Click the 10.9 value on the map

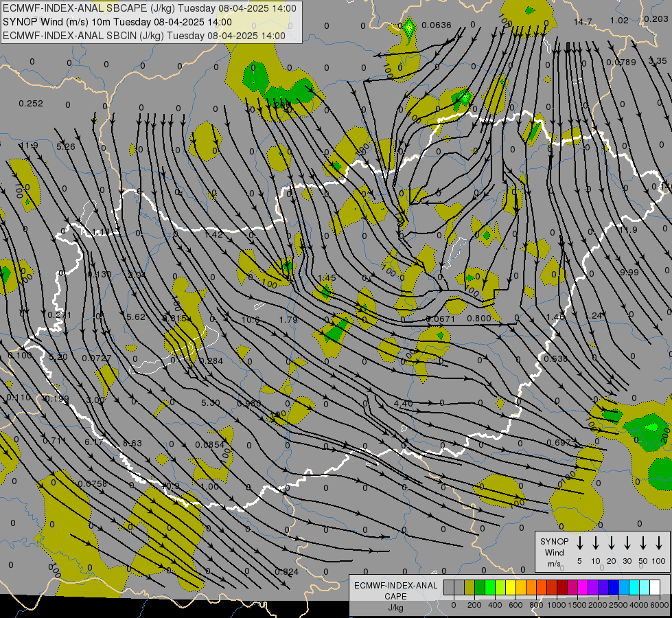pyautogui.click(x=172, y=486)
